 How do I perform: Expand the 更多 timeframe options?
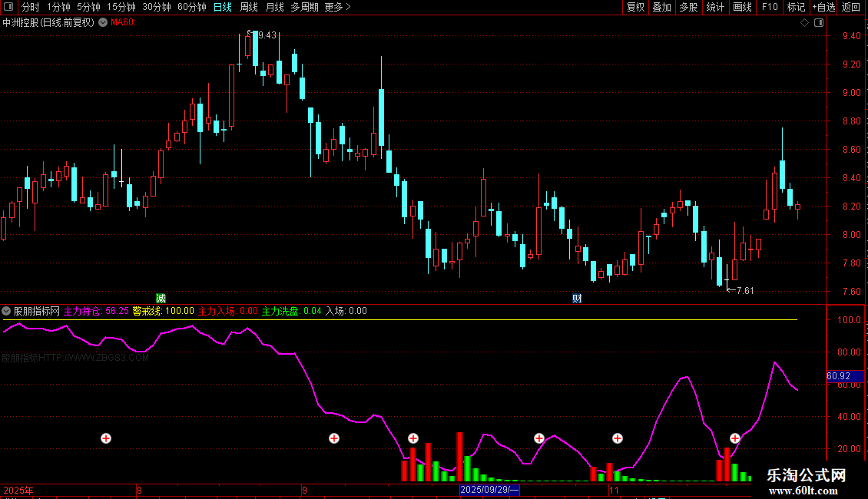(337, 7)
